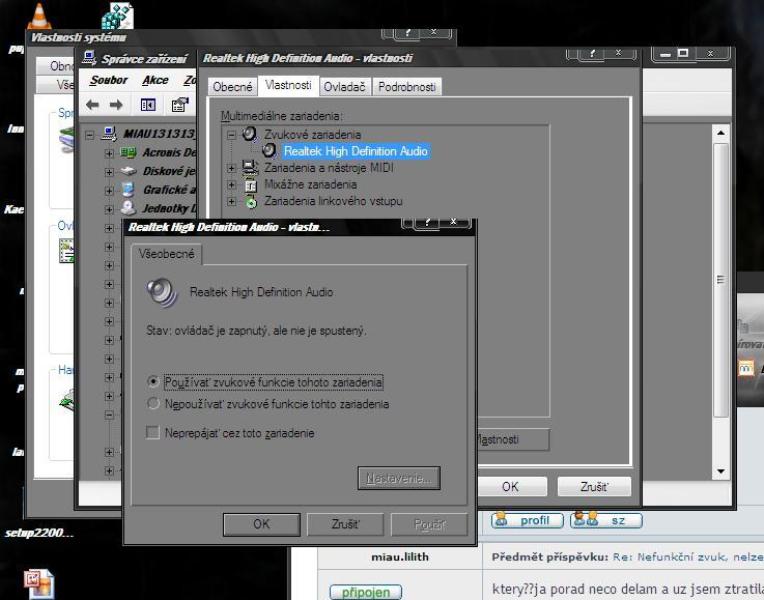Click the large speaker icon in Všeobecné dialog
Screen dimensions: 764x600
[161, 292]
